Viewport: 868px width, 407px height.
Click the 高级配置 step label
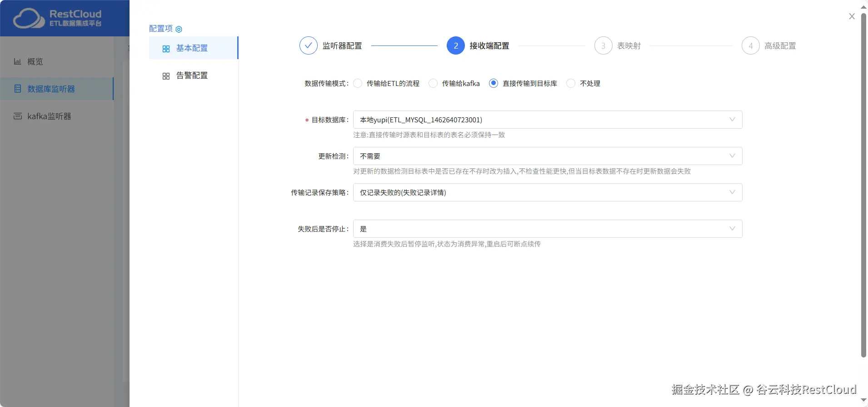point(780,46)
